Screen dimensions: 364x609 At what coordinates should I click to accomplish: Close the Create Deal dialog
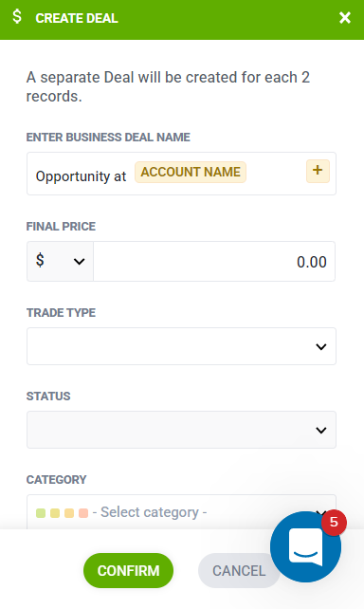click(345, 17)
